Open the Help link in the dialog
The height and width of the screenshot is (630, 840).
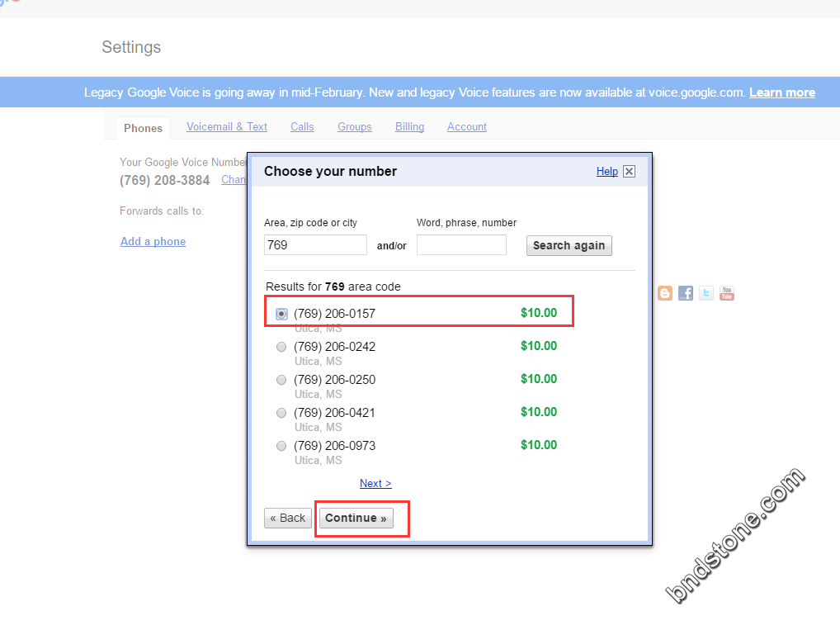pos(607,171)
